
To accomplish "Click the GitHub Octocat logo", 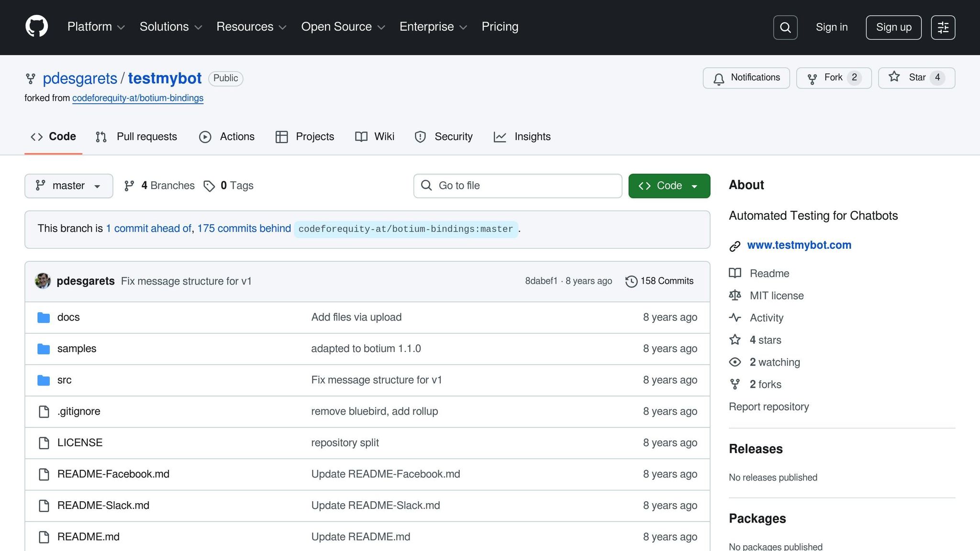I will (x=36, y=26).
